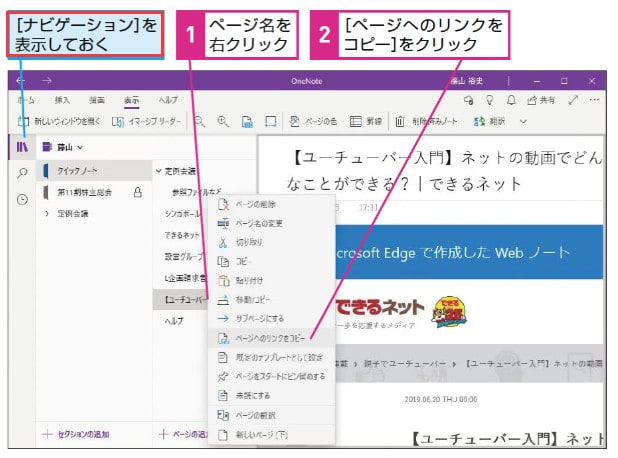Enter full screen with the diagonal arrows icon
The height and width of the screenshot is (458, 618).
pyautogui.click(x=573, y=101)
